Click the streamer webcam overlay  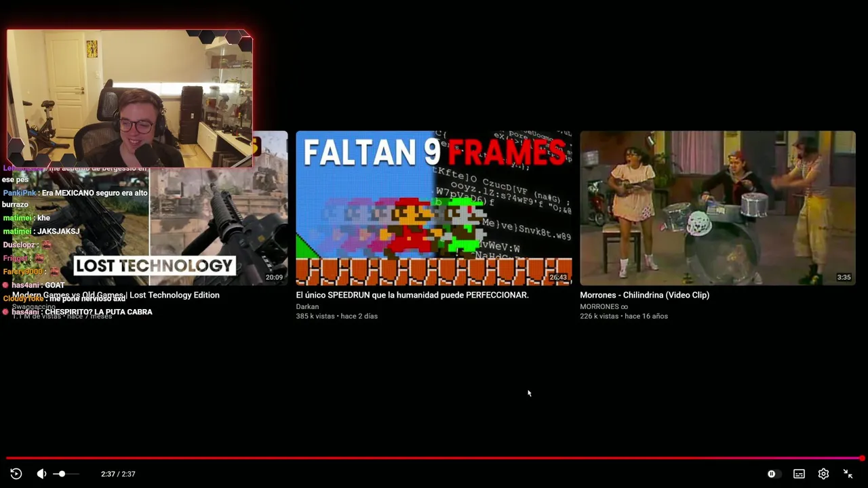[130, 98]
